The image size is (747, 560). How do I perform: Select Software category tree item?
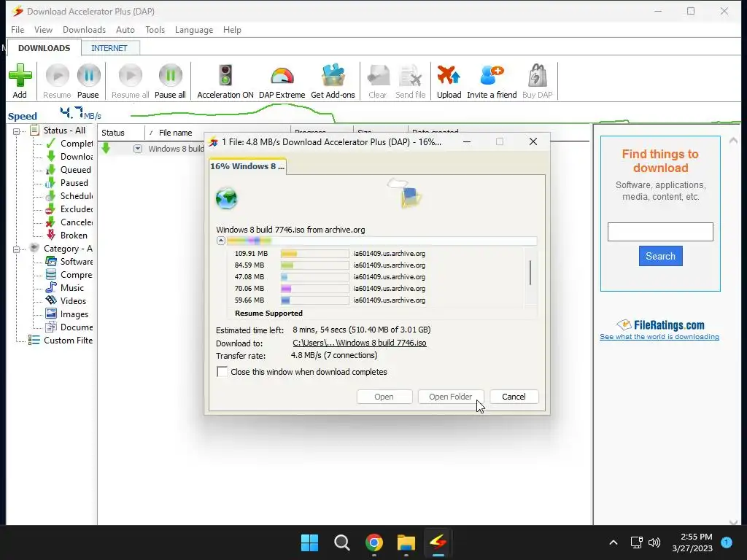pyautogui.click(x=69, y=262)
